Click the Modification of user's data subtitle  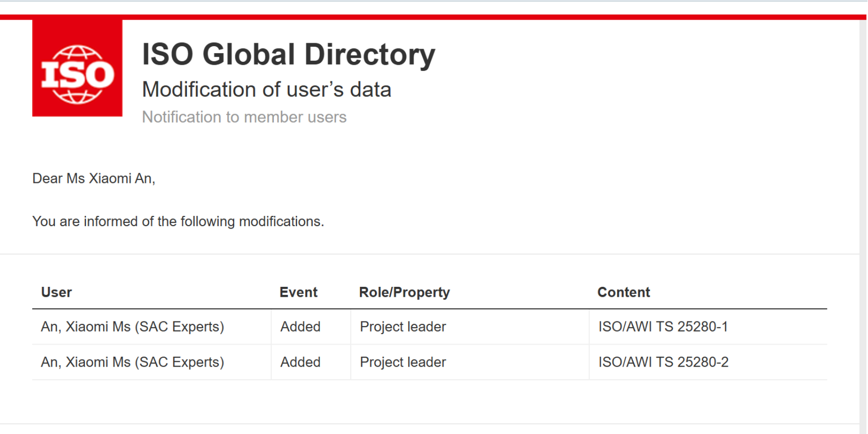pos(266,89)
